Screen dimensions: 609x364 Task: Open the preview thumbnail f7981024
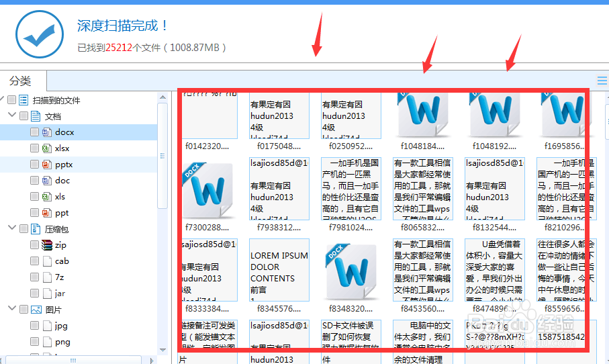click(351, 189)
